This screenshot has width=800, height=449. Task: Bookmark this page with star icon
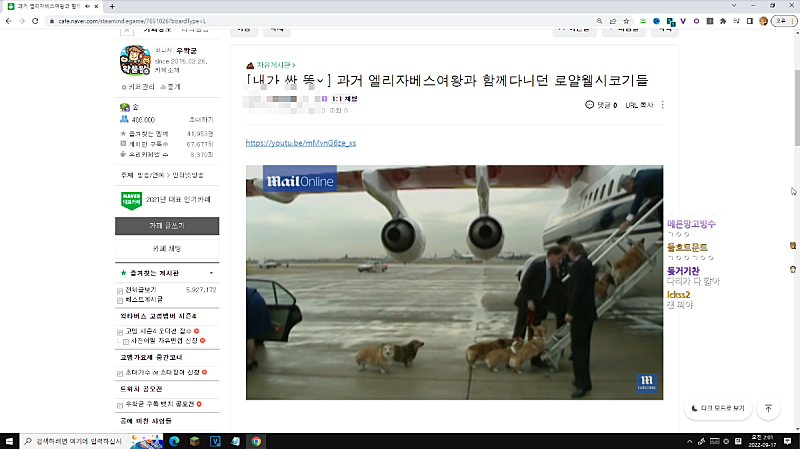tap(627, 21)
